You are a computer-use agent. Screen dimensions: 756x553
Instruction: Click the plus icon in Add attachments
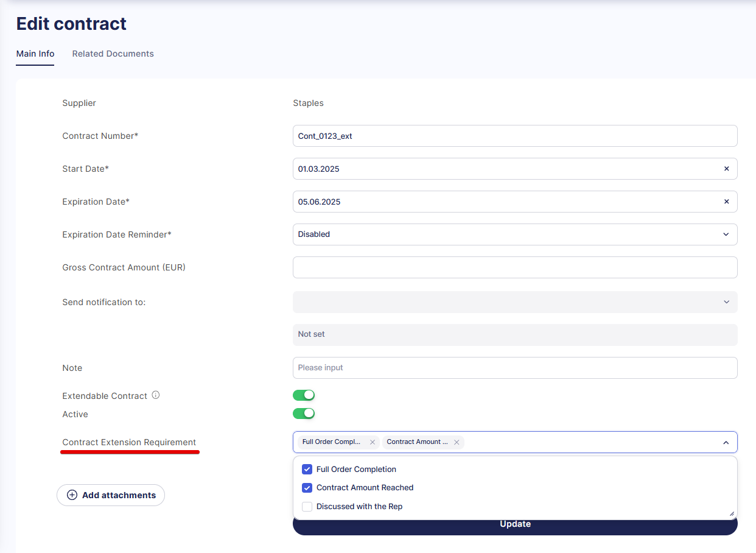click(72, 495)
